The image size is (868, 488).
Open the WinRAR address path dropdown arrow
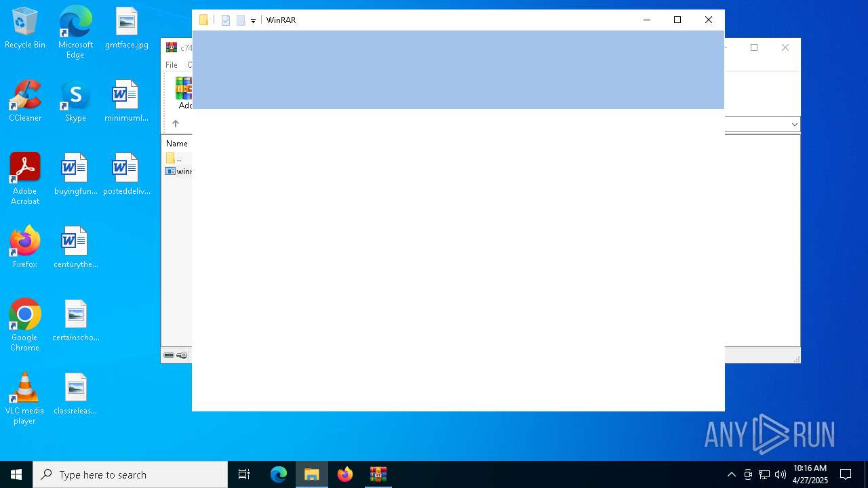[795, 124]
